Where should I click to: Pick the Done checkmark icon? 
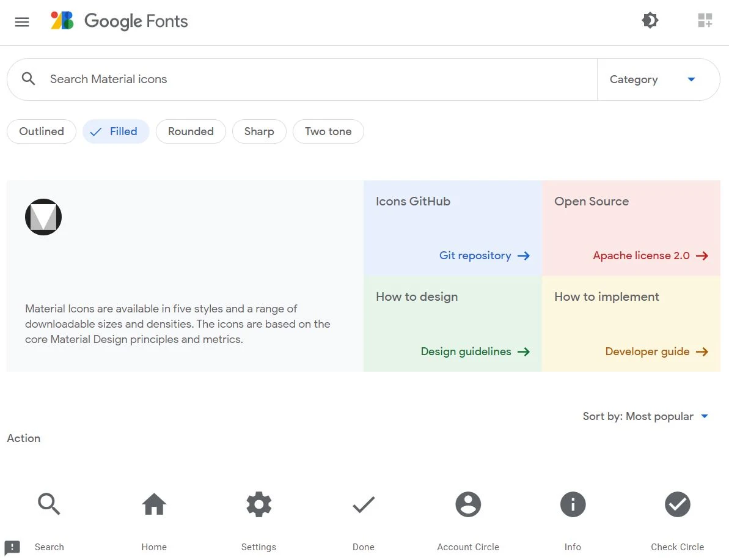point(364,505)
